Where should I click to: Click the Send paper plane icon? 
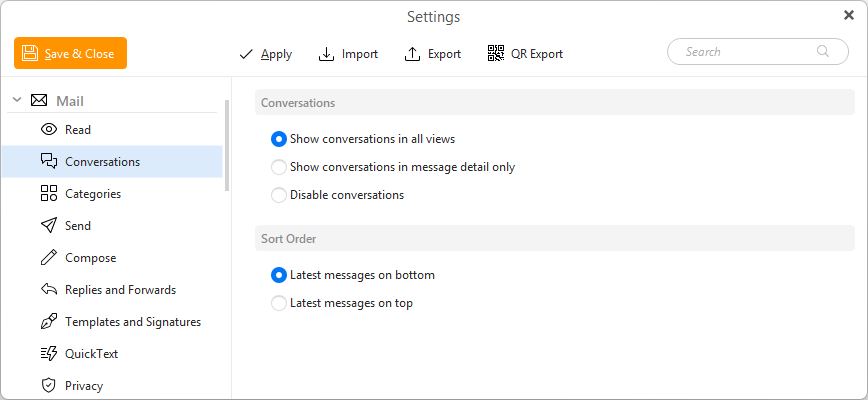click(48, 226)
